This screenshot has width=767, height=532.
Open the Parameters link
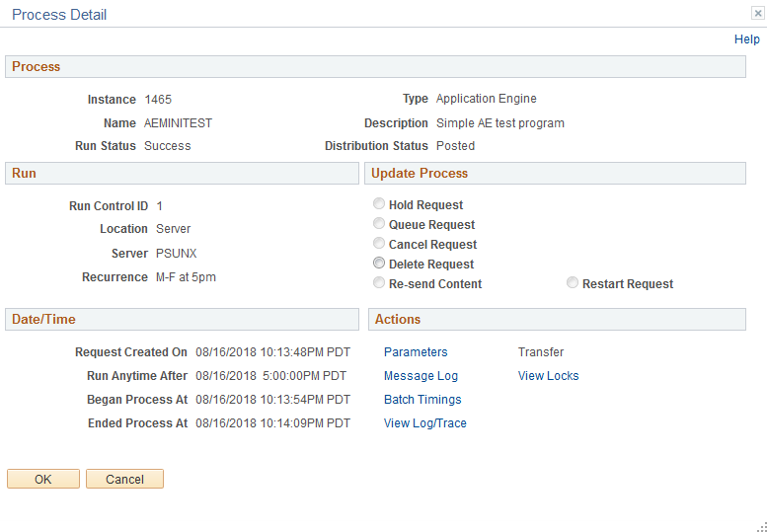pos(416,352)
